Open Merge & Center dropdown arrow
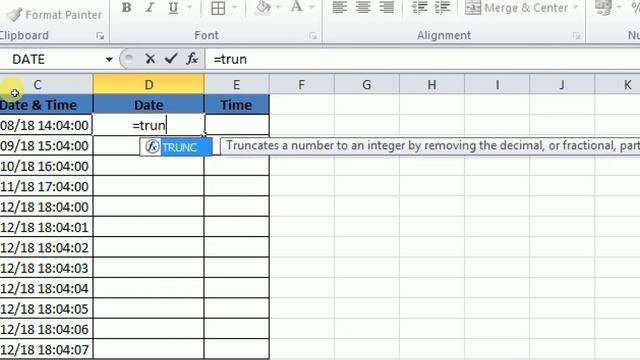 [x=575, y=8]
